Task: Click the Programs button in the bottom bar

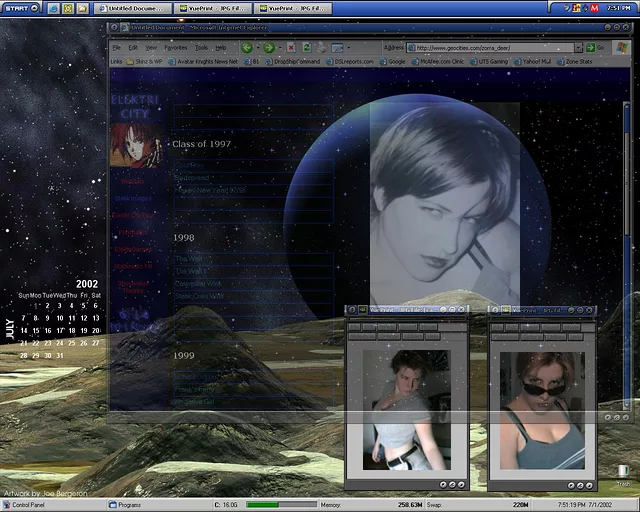Action: click(x=128, y=505)
